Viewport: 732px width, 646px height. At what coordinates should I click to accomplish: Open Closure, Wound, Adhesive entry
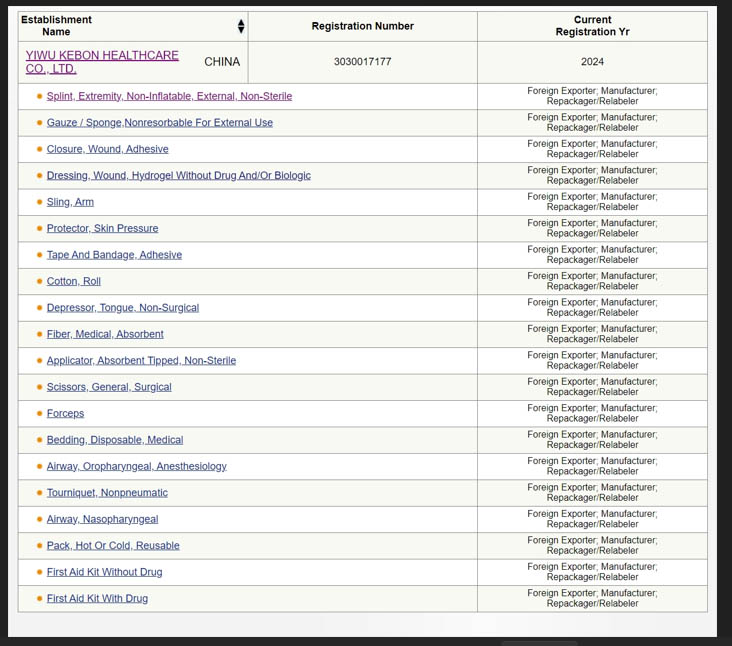coord(107,149)
